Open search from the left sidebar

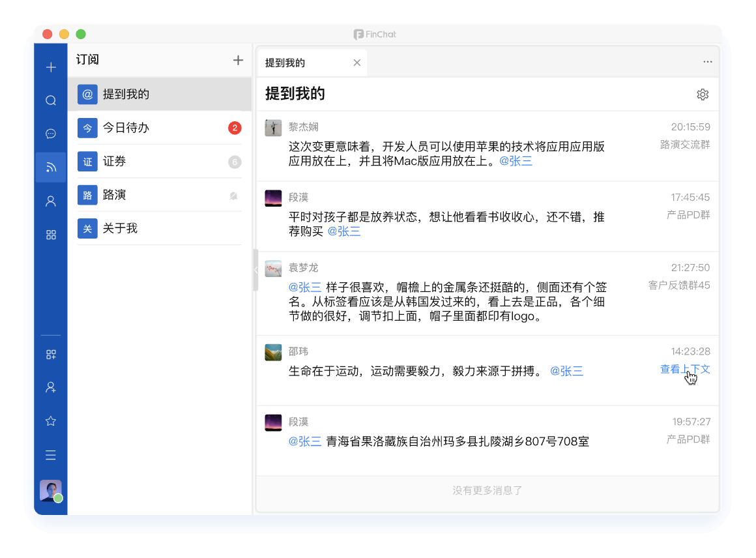(51, 100)
